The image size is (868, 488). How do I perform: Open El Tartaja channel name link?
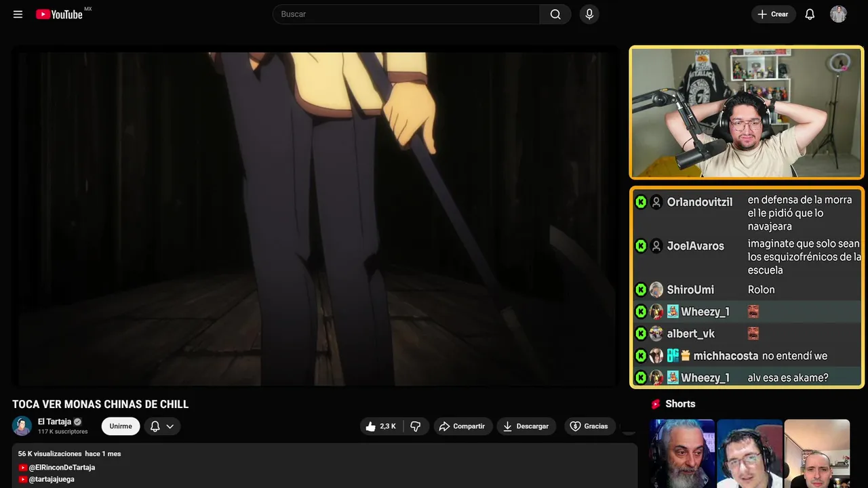pyautogui.click(x=54, y=422)
